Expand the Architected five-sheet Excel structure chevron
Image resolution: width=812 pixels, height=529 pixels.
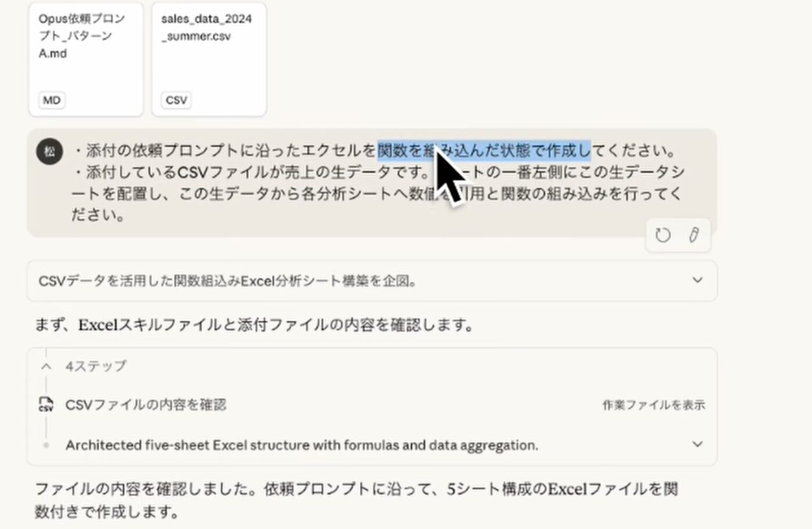tap(697, 445)
